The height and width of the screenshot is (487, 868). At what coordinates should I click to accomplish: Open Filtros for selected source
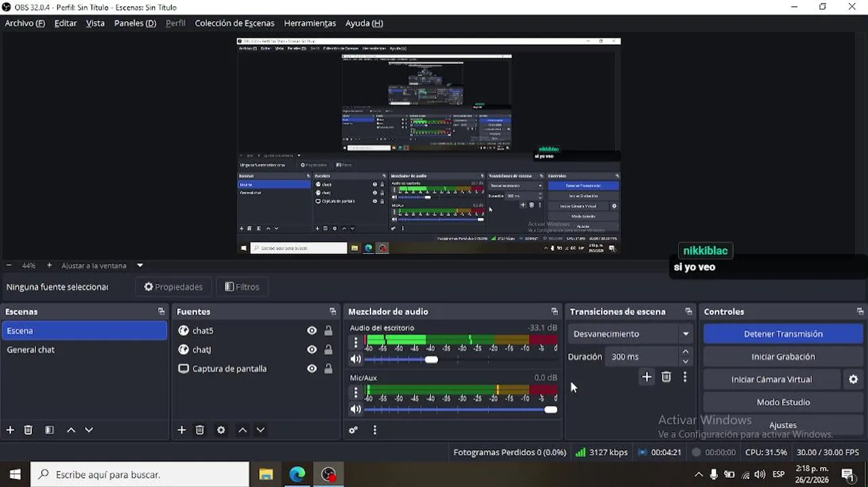(242, 287)
